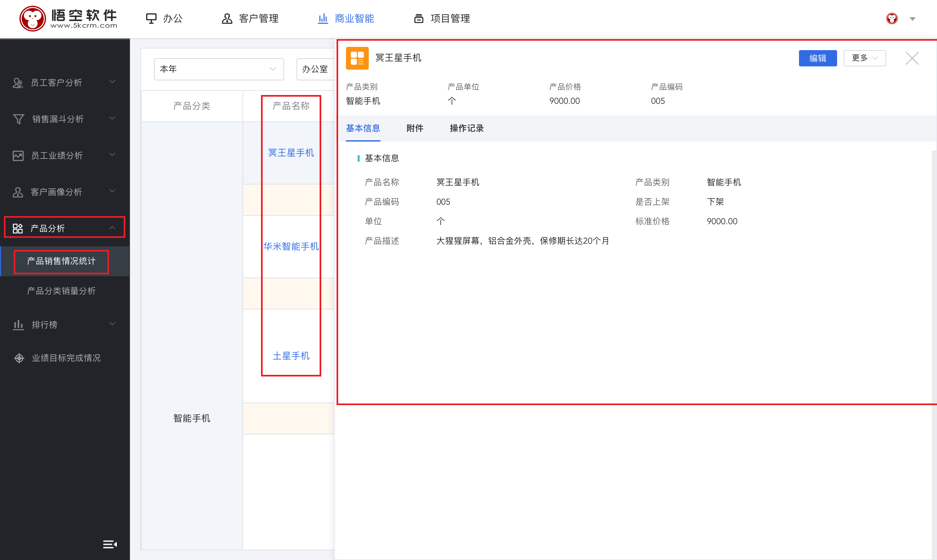The width and height of the screenshot is (937, 560).
Task: Open the 客户管理 module
Action: point(250,19)
